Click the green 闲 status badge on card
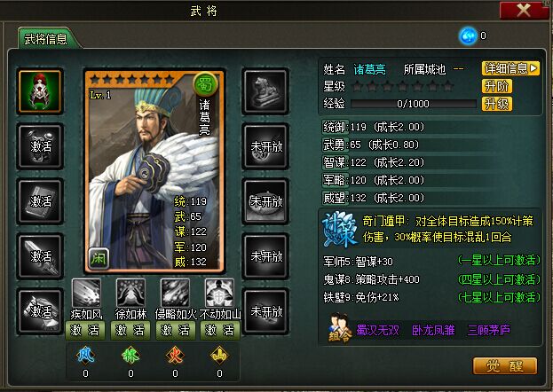Viewport: 553px width, 392px height. (99, 258)
